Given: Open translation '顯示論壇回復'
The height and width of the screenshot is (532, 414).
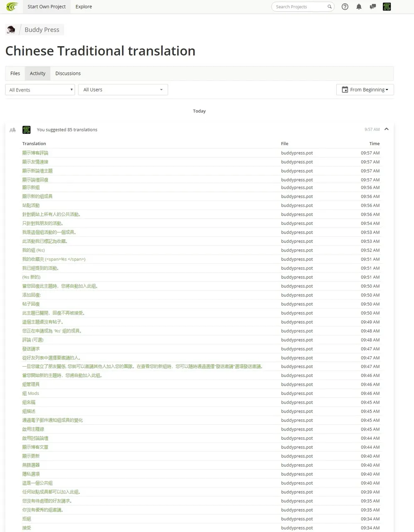Looking at the screenshot, I should (x=35, y=180).
